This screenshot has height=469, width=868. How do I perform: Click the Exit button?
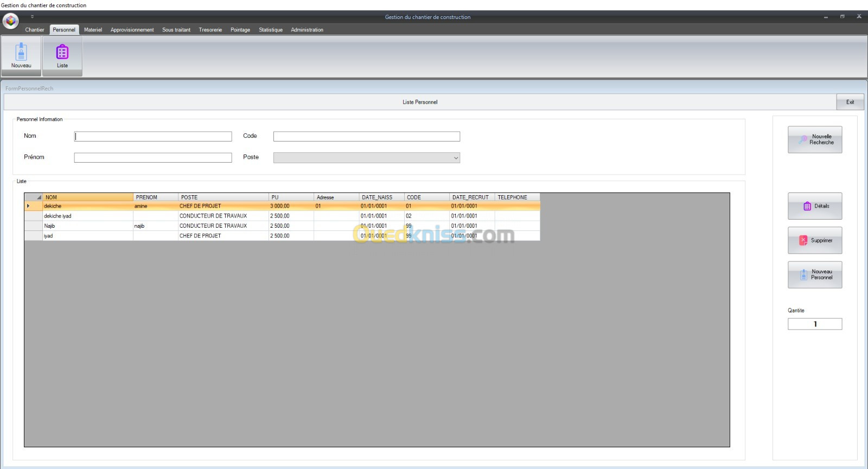click(x=850, y=102)
